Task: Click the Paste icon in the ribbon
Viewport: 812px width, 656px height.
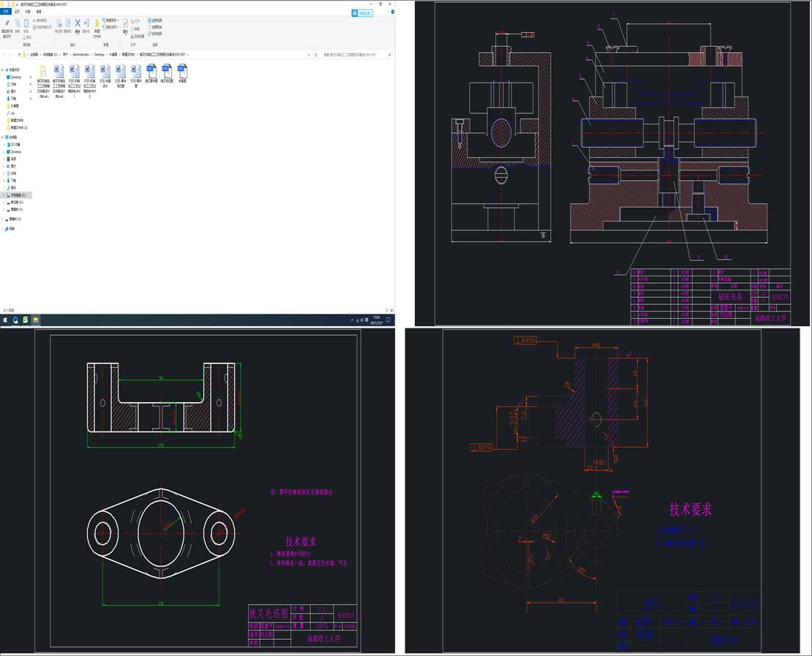Action: click(26, 23)
